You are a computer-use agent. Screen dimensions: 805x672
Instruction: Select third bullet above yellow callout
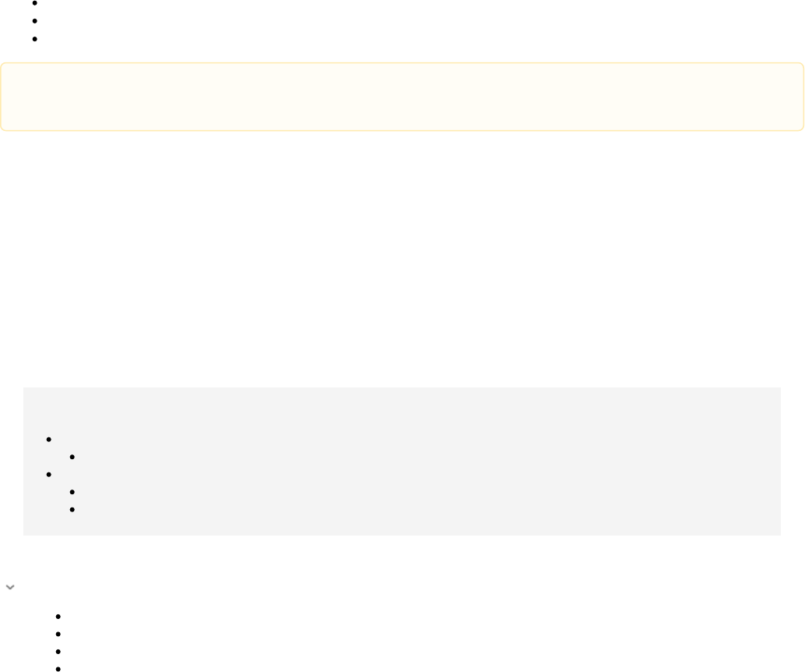pyautogui.click(x=35, y=39)
